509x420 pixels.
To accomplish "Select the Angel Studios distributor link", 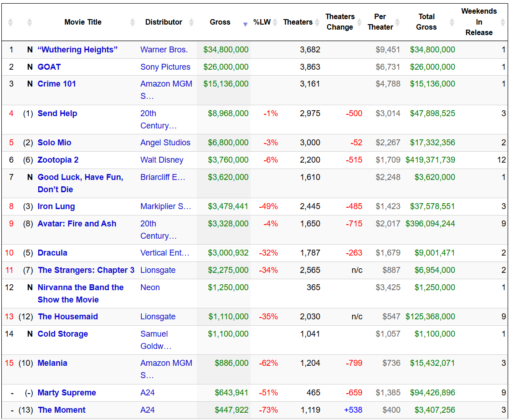I will [x=165, y=143].
